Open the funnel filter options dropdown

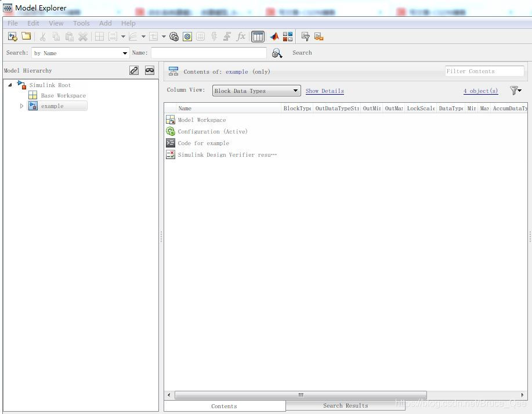516,91
